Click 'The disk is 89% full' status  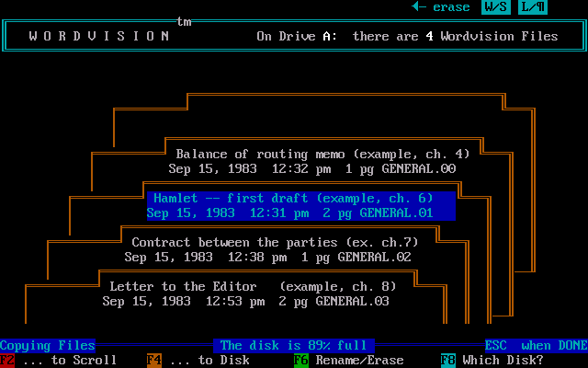[x=294, y=346]
